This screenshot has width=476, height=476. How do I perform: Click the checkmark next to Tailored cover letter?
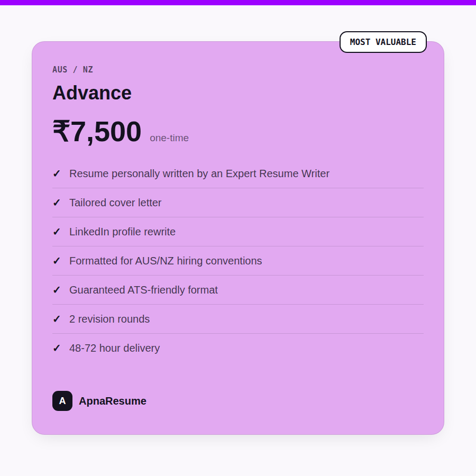coord(57,203)
